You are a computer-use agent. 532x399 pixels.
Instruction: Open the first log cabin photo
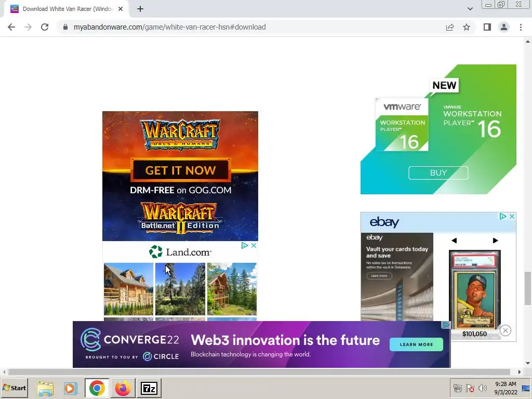[129, 289]
